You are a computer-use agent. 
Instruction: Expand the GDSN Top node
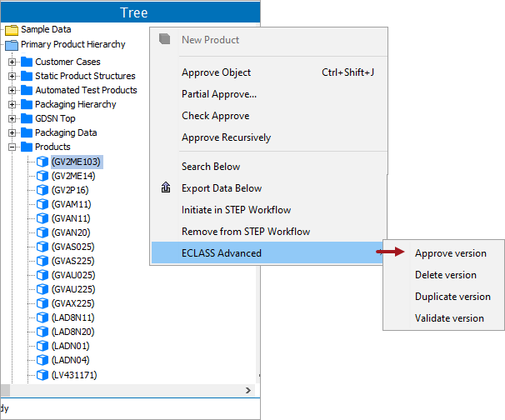(12, 118)
